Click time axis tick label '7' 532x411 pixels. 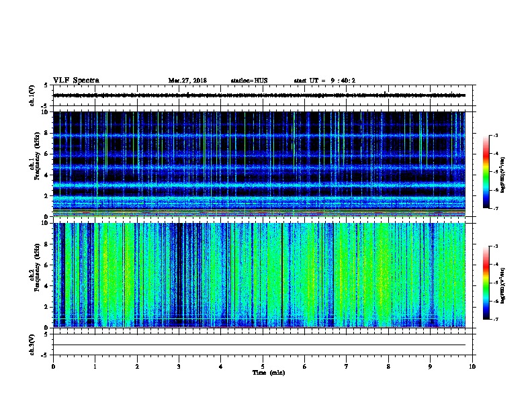(347, 367)
